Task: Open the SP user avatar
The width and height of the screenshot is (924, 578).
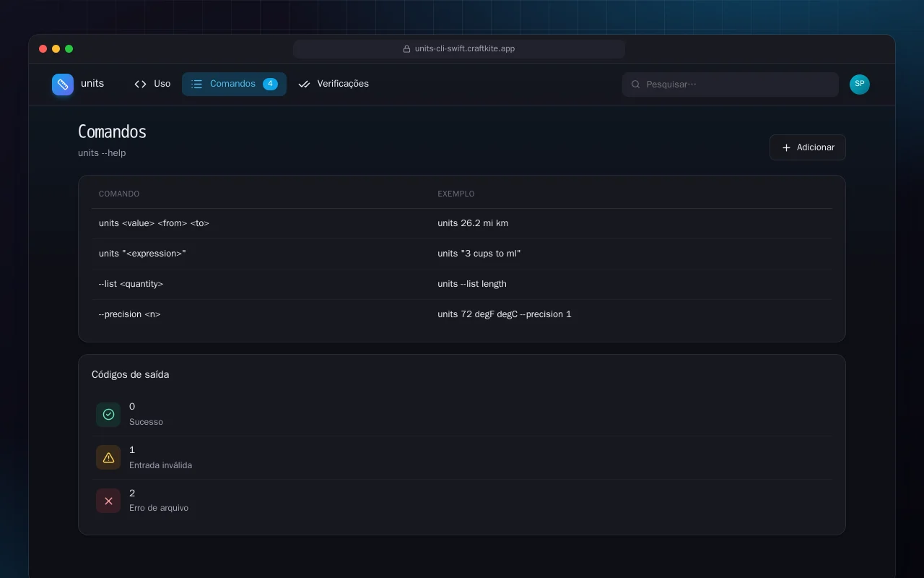Action: [x=860, y=85]
